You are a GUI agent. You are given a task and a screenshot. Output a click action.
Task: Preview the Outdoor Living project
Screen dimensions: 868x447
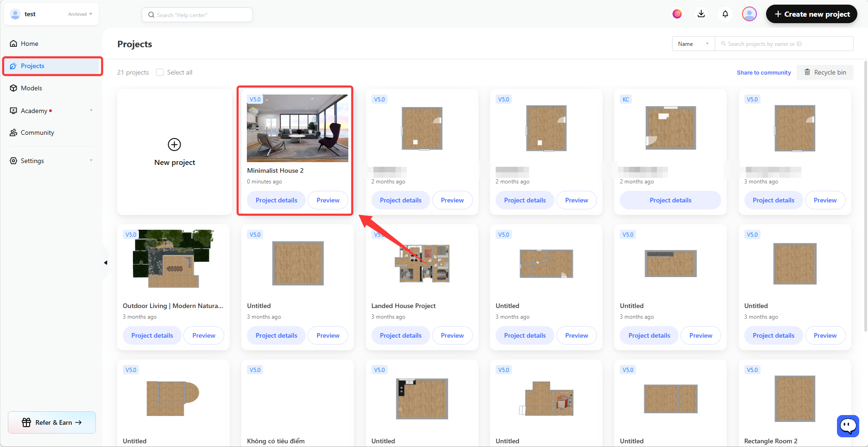tap(204, 335)
